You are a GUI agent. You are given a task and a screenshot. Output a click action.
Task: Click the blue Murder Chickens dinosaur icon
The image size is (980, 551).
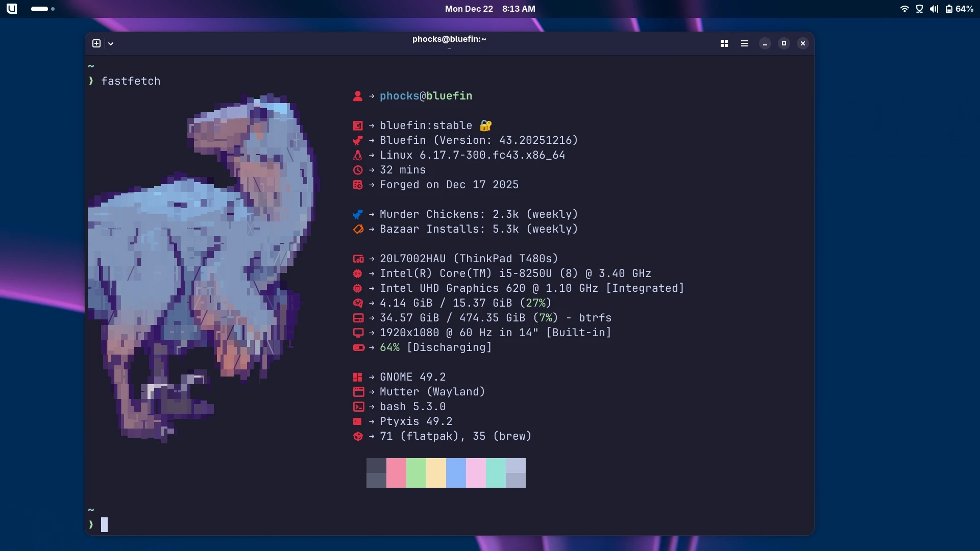[x=357, y=214]
